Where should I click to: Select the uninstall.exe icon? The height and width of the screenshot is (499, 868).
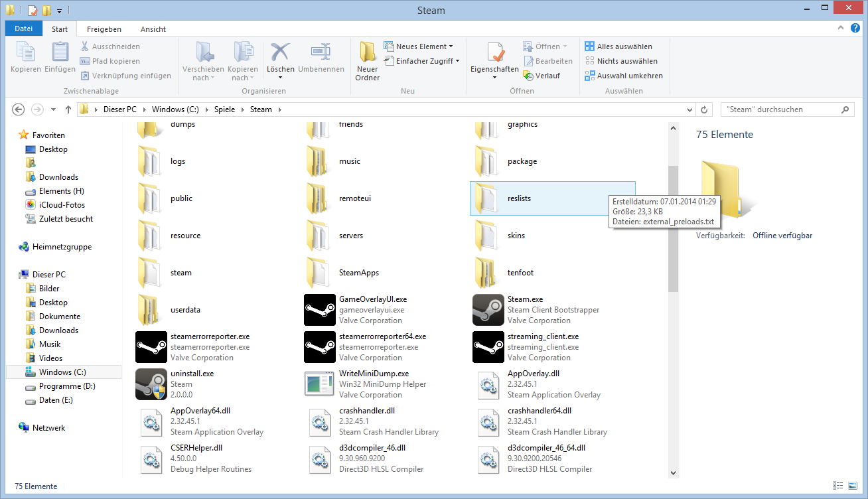151,384
